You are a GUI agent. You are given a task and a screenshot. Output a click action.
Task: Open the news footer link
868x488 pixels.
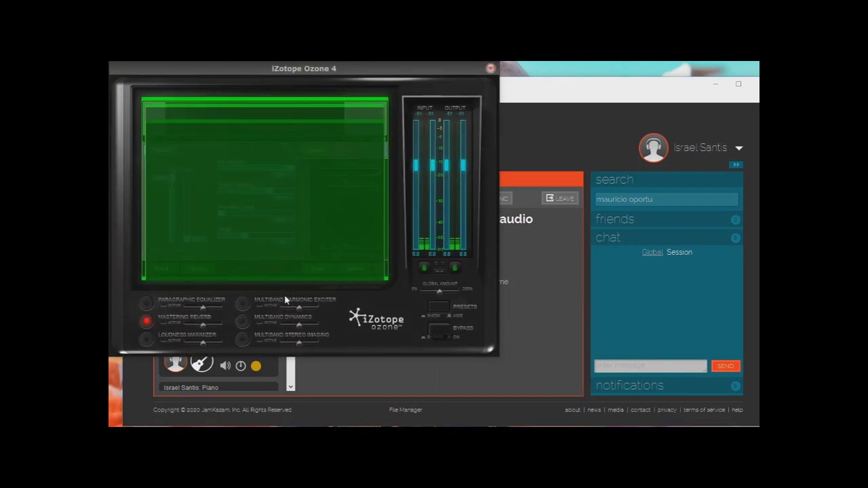pyautogui.click(x=594, y=410)
